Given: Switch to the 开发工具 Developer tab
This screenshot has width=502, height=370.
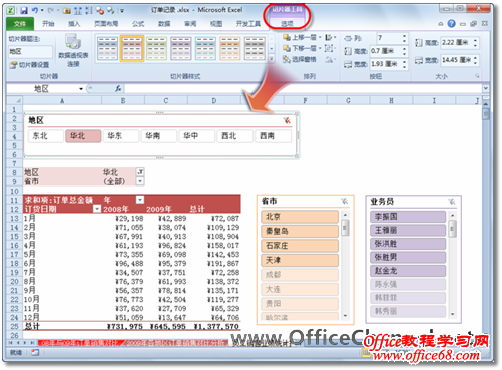Looking at the screenshot, I should pyautogui.click(x=248, y=24).
